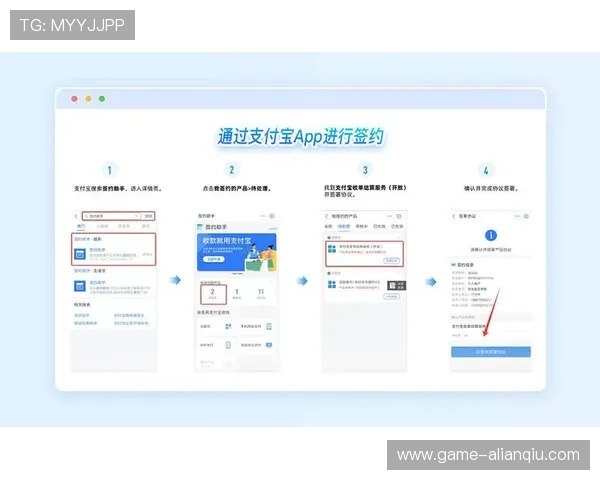This screenshot has width=600, height=480.
Task: Tap the 当面付 QR code icon
Action: tap(228, 326)
